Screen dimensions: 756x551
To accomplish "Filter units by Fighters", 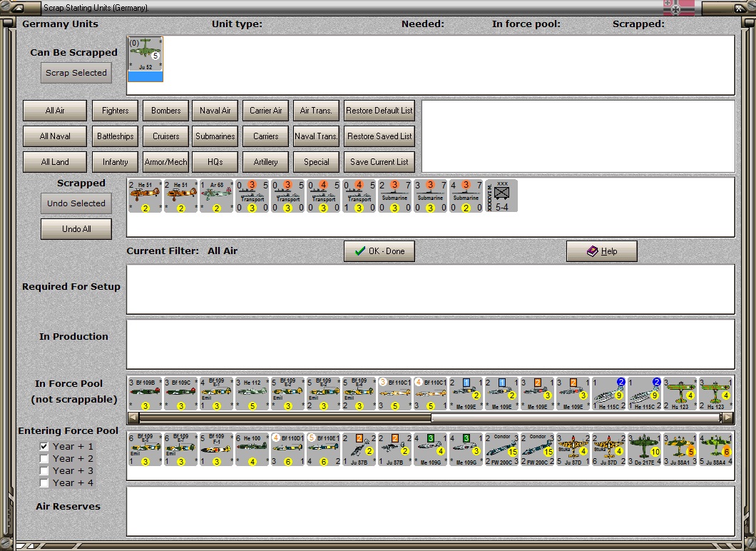I will pyautogui.click(x=115, y=111).
